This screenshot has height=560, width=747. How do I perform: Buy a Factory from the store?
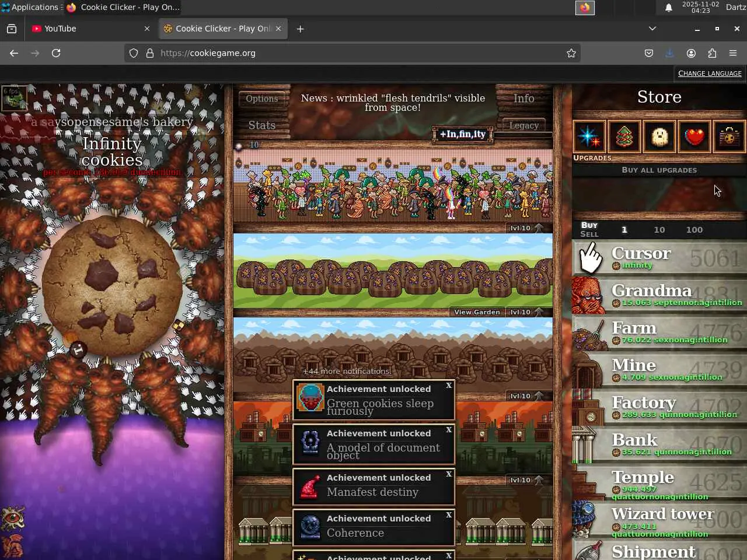point(659,407)
